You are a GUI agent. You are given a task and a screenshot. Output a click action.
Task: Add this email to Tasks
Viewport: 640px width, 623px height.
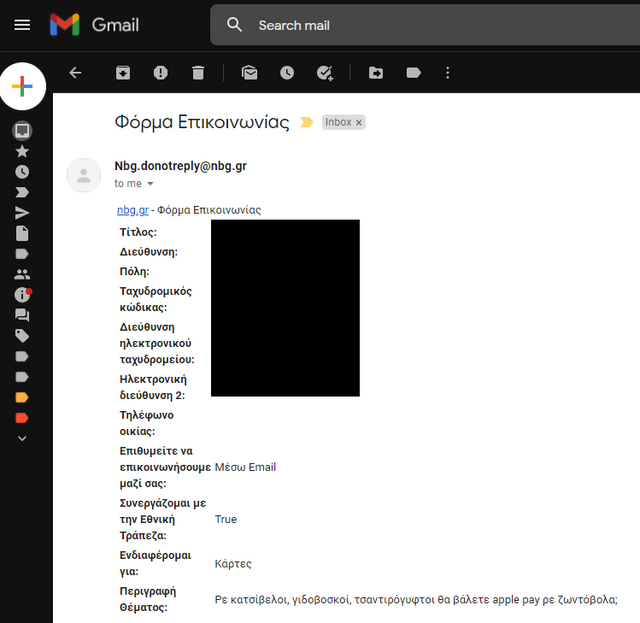click(325, 73)
